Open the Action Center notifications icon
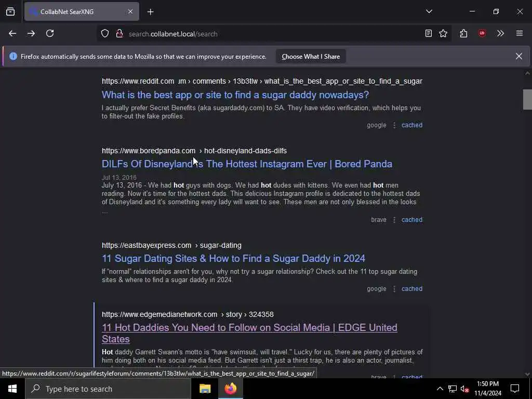The image size is (532, 399). [515, 389]
